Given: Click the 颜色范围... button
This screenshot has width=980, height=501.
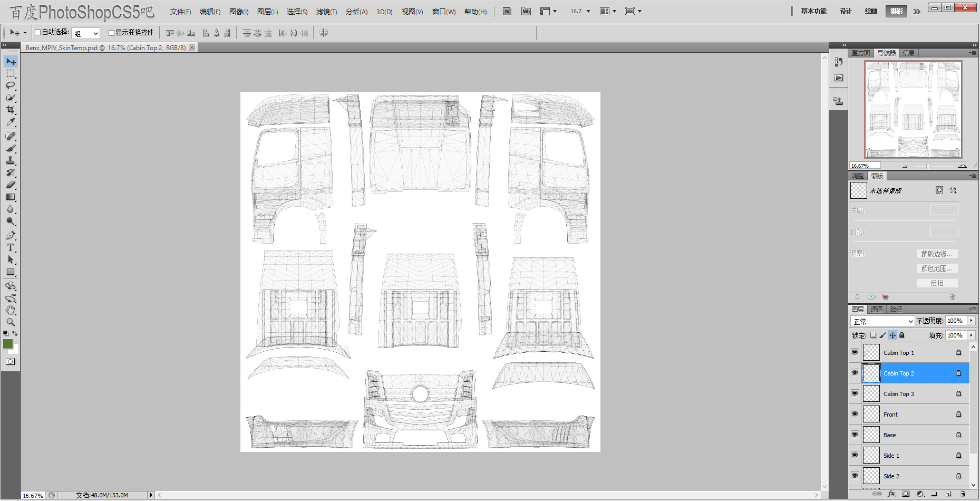Looking at the screenshot, I should click(x=937, y=268).
